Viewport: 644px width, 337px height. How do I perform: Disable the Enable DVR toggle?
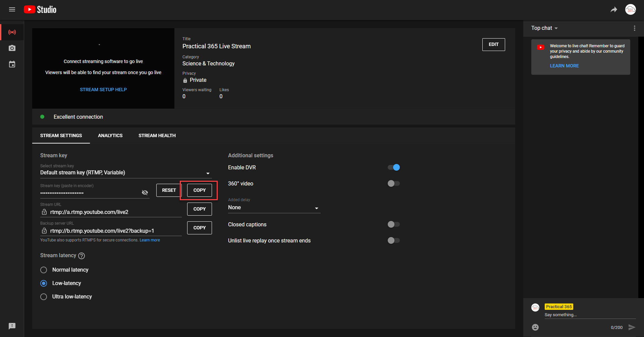click(x=393, y=167)
